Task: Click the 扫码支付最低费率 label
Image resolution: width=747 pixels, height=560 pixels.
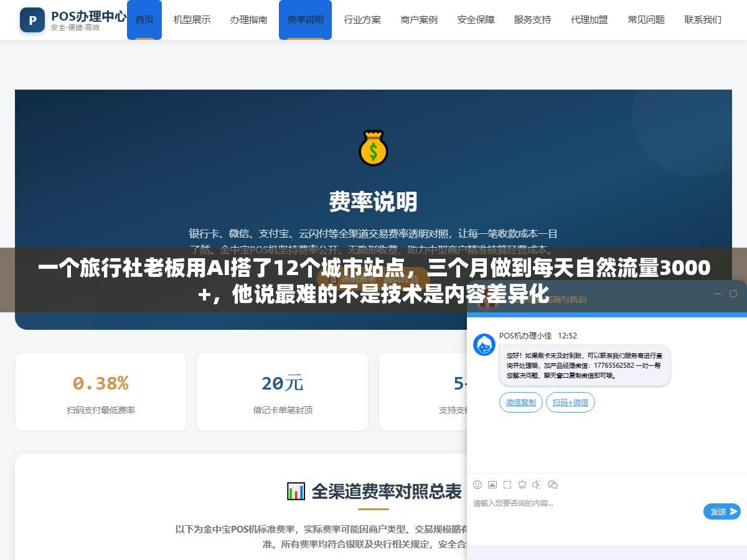Action: [101, 410]
